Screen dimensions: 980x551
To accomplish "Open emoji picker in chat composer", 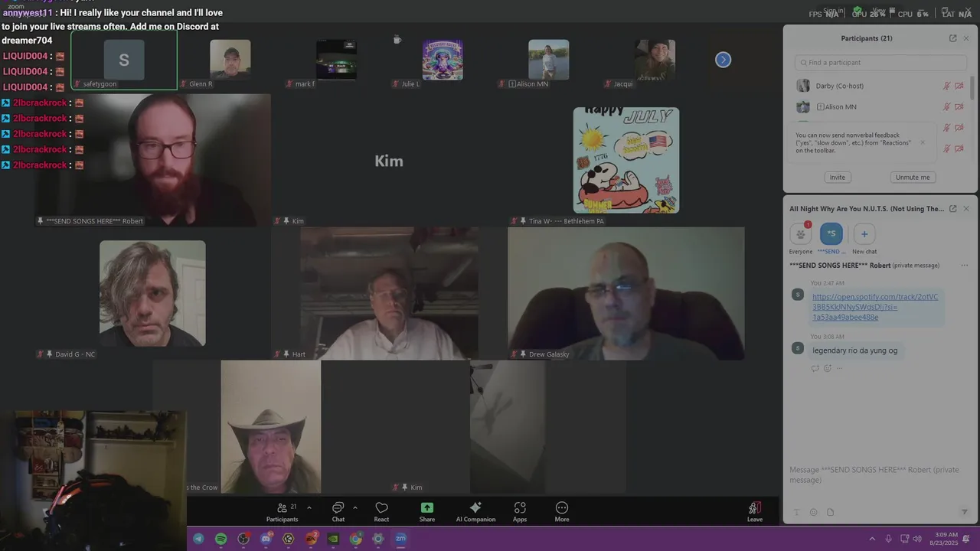I will coord(813,512).
